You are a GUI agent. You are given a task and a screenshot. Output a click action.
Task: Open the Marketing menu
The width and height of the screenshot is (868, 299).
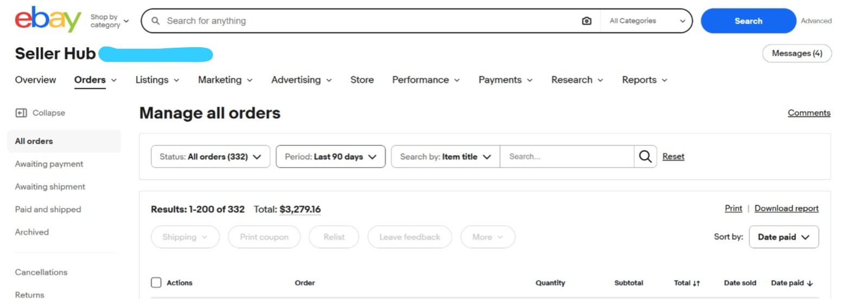[x=225, y=80]
